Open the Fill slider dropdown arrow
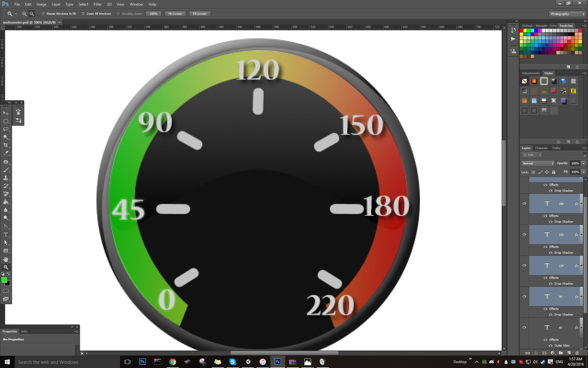This screenshot has width=588, height=368. tap(584, 172)
